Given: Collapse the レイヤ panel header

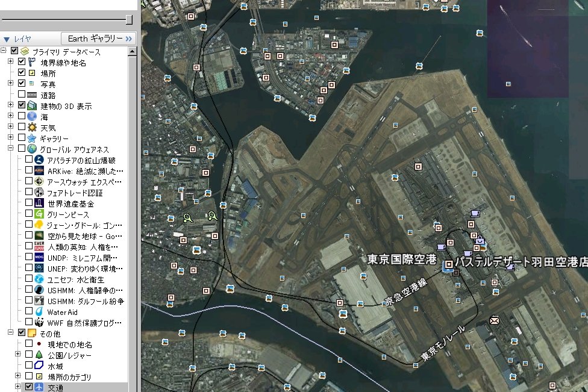Looking at the screenshot, I should (7, 39).
